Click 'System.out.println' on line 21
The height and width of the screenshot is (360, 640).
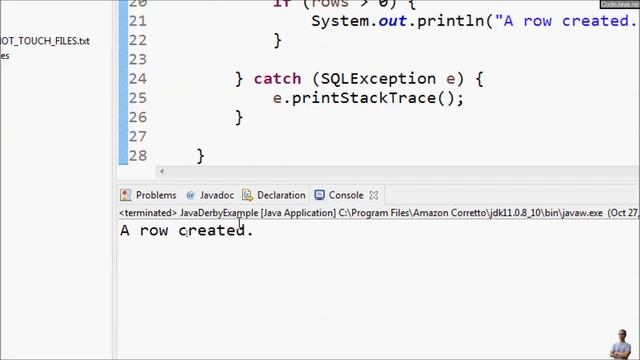(x=398, y=21)
